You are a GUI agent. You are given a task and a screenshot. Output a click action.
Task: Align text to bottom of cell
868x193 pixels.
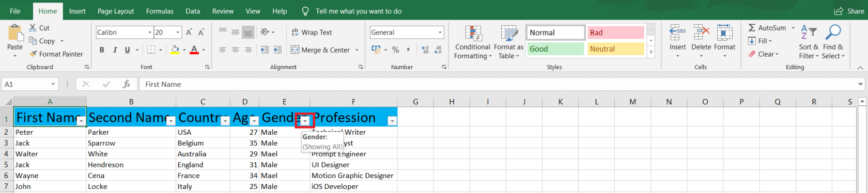[x=248, y=32]
